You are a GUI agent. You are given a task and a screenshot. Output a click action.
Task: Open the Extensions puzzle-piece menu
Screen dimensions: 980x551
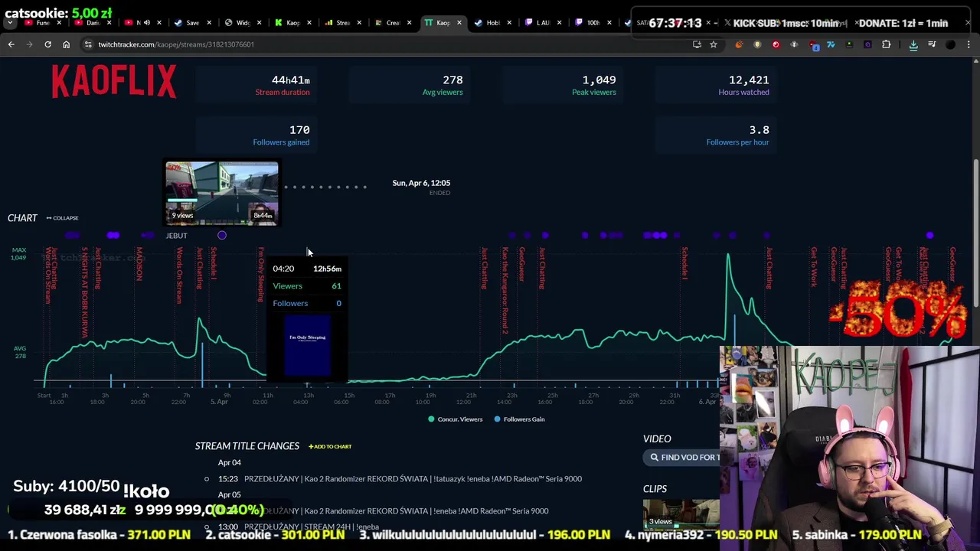(886, 44)
